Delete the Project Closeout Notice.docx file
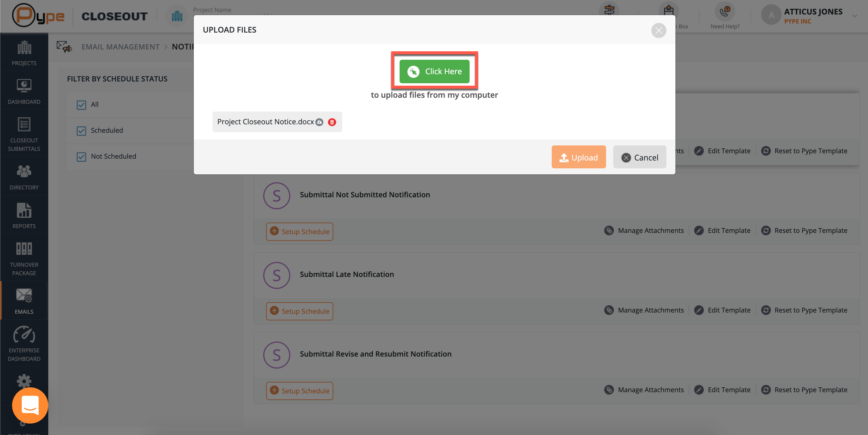This screenshot has width=868, height=435. 332,122
